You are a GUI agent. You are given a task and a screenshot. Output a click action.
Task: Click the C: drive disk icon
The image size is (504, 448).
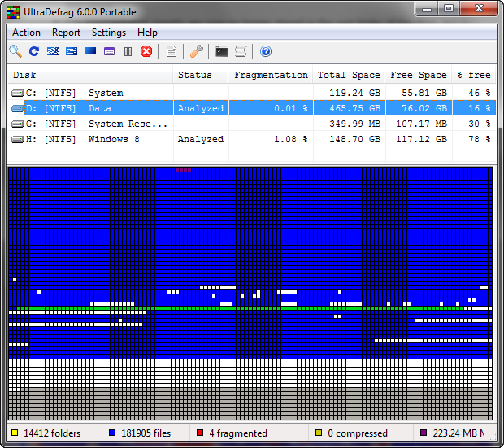click(18, 94)
